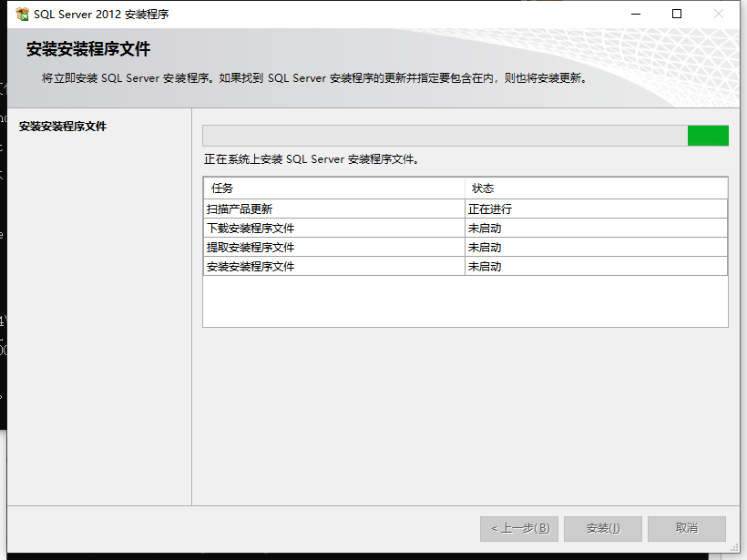Maximize the SQL Server 2012 installer window

tap(677, 14)
